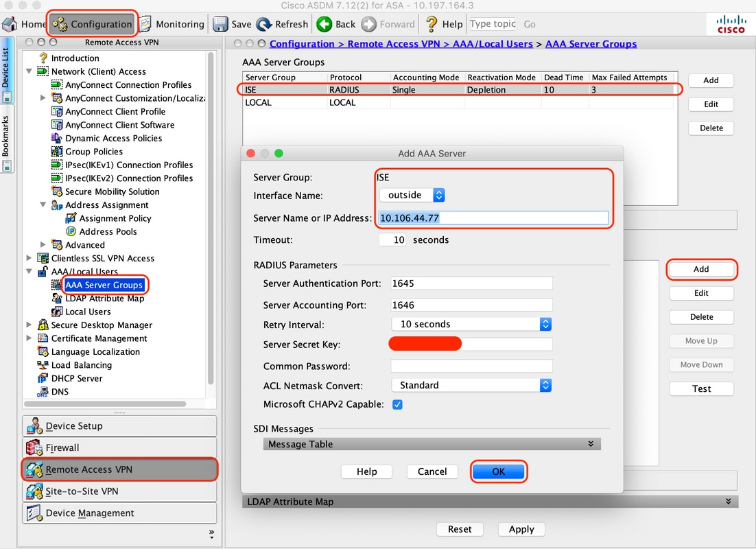Open Dynamic Access Policies
The image size is (756, 549).
(113, 138)
